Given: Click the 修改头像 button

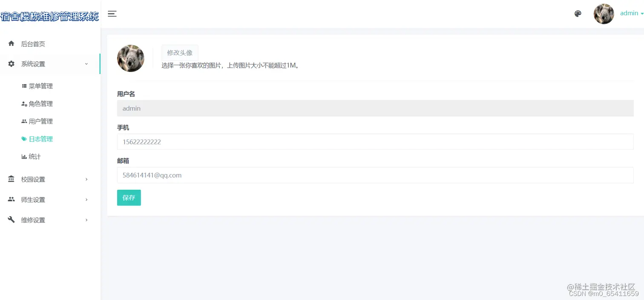Looking at the screenshot, I should pyautogui.click(x=180, y=53).
